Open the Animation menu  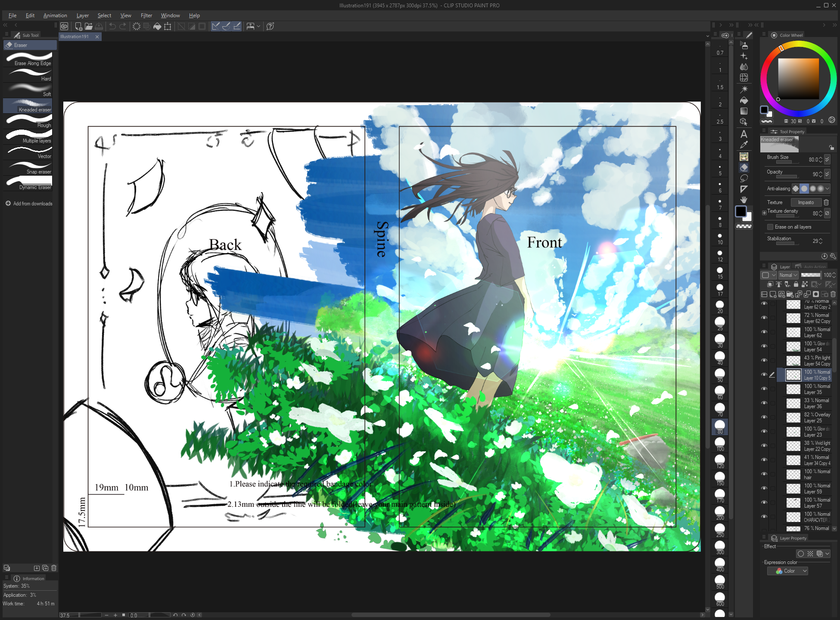pos(55,15)
